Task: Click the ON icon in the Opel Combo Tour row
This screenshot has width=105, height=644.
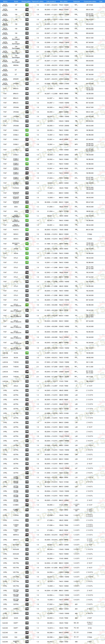Action: point(27,510)
